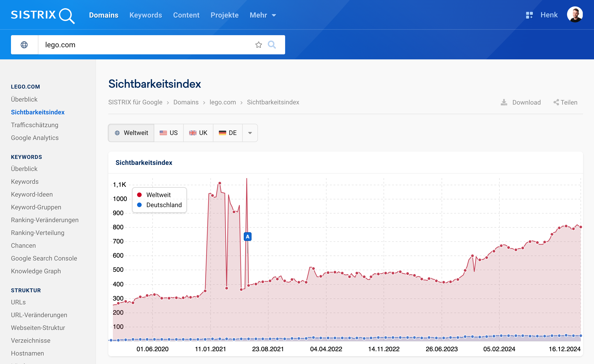The image size is (594, 364).
Task: Open the apps grid icon
Action: [x=529, y=15]
